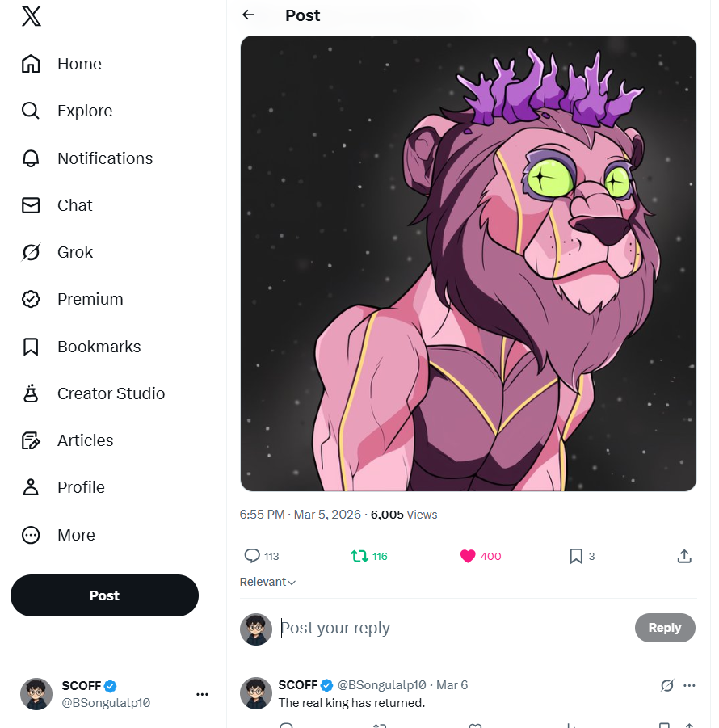Open account menu dots beside SCOFF
Screen dimensions: 719x728
202,693
